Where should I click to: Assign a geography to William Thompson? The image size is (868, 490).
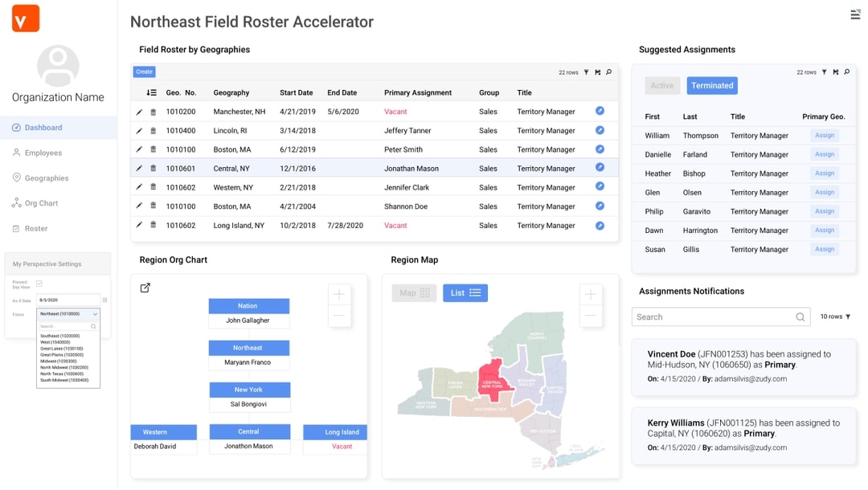click(x=825, y=136)
